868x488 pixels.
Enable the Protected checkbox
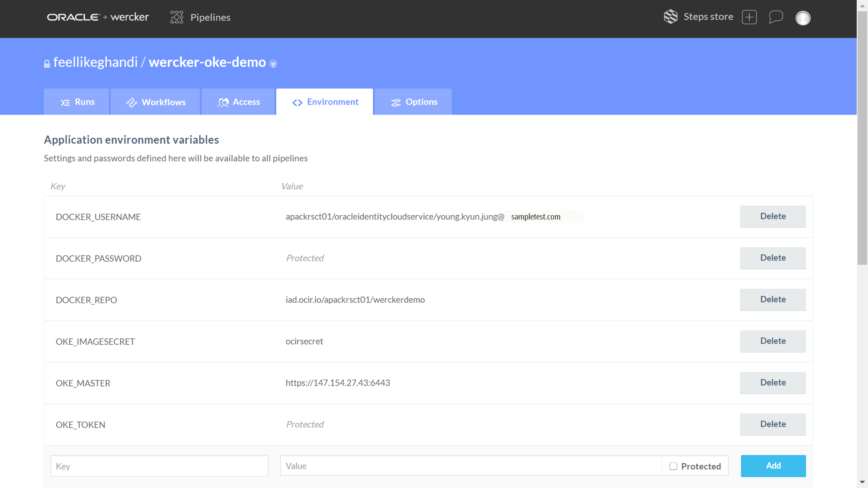point(673,466)
